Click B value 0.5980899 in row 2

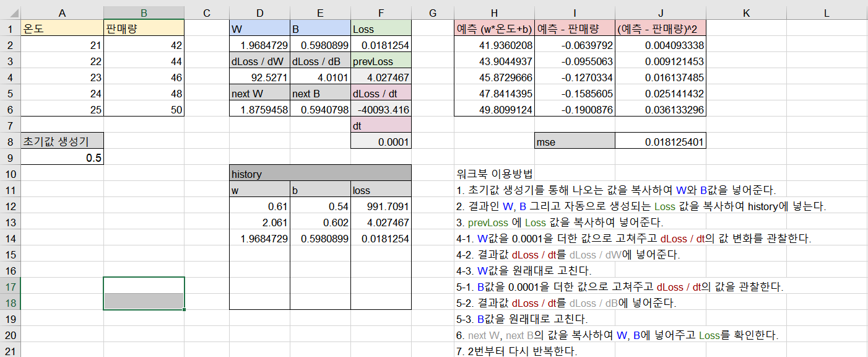click(x=320, y=45)
